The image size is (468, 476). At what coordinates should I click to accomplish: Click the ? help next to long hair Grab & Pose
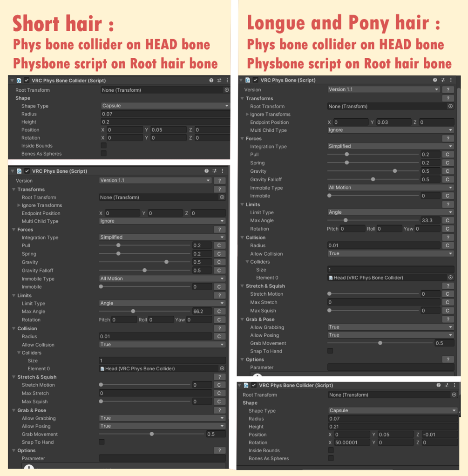tap(448, 320)
